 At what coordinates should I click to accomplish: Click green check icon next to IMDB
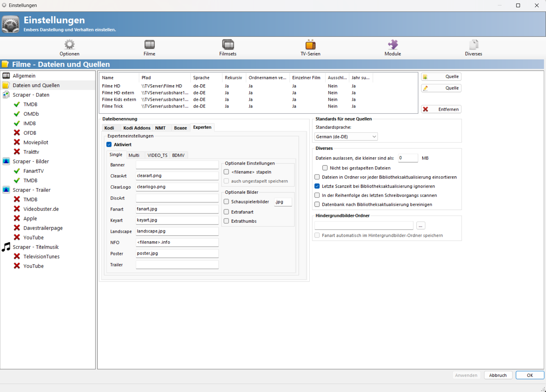[17, 123]
